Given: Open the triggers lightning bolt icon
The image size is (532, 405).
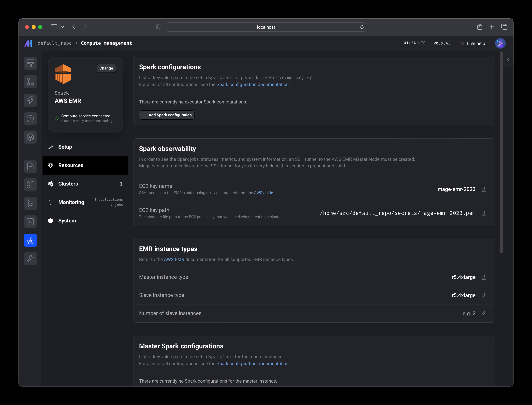Looking at the screenshot, I should click(x=30, y=100).
